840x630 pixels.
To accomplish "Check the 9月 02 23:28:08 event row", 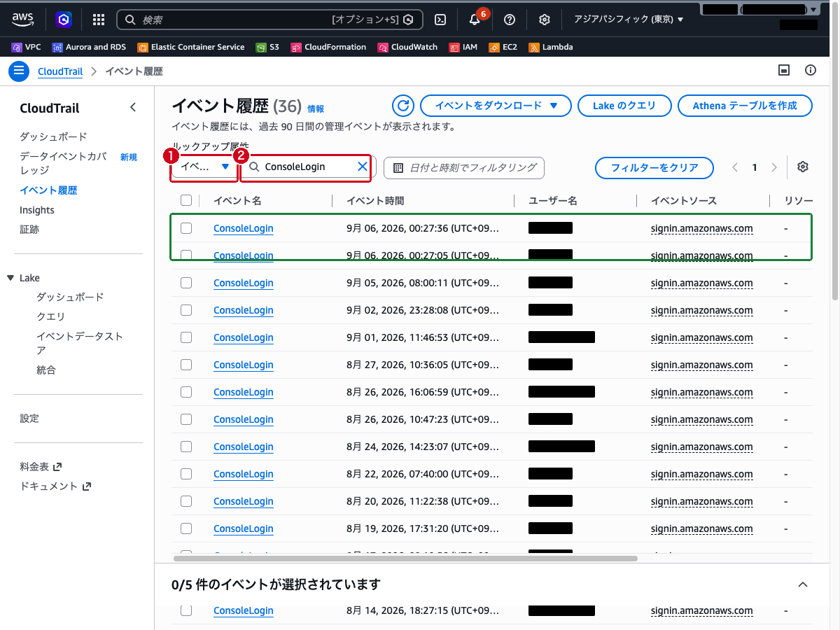I will coord(186,309).
